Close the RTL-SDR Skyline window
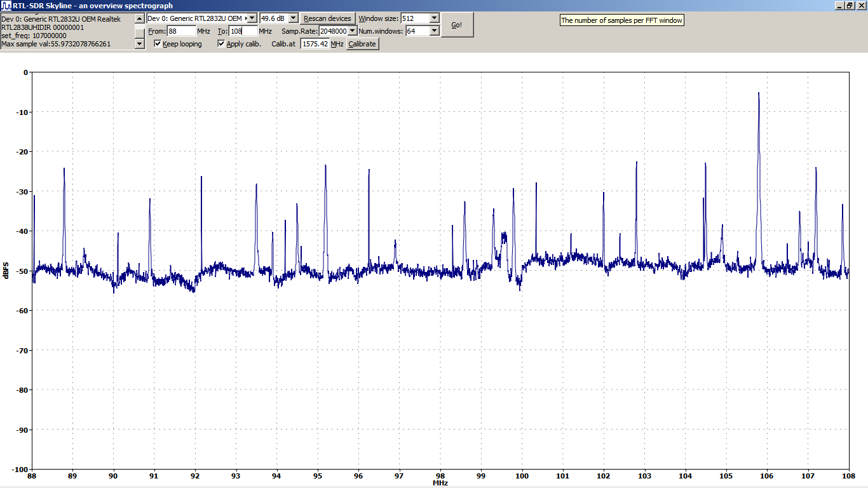 coord(860,6)
